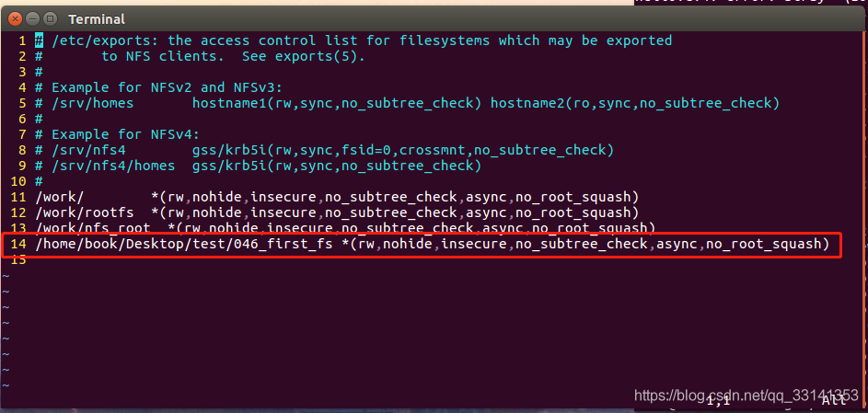The height and width of the screenshot is (413, 868).
Task: Minimize the Terminal window
Action: [31, 18]
